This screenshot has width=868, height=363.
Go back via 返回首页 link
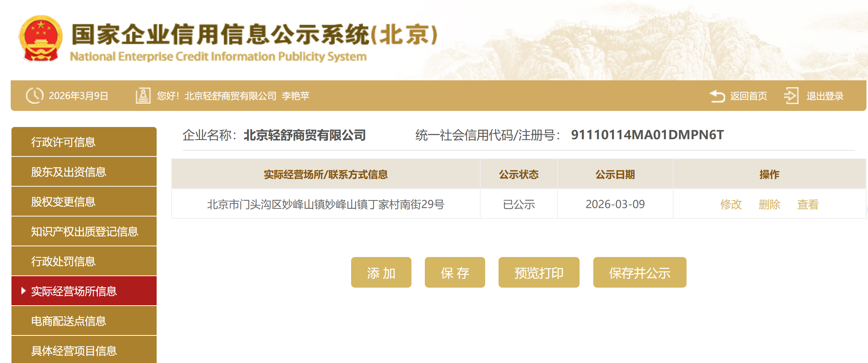click(748, 96)
